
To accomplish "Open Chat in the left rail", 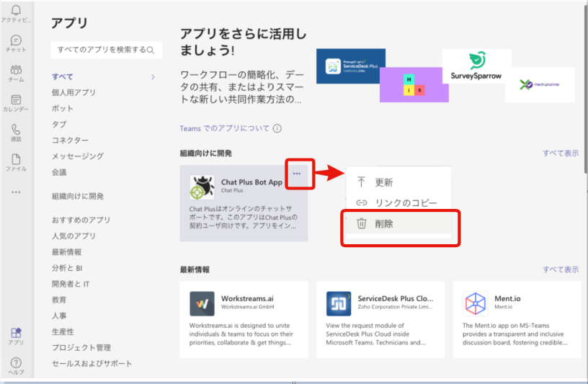I will [16, 41].
